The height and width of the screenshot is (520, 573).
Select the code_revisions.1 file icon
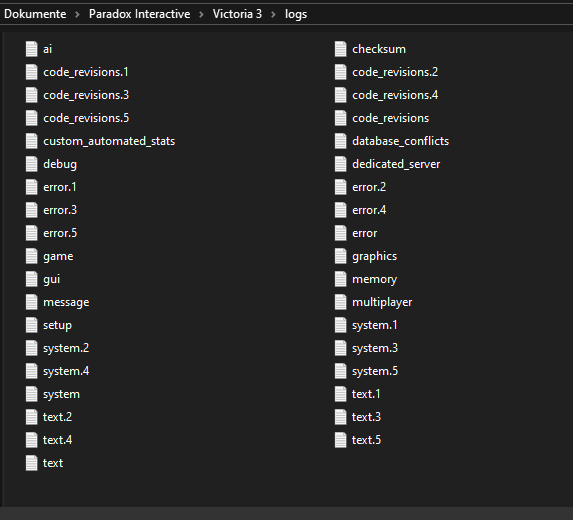tap(31, 72)
